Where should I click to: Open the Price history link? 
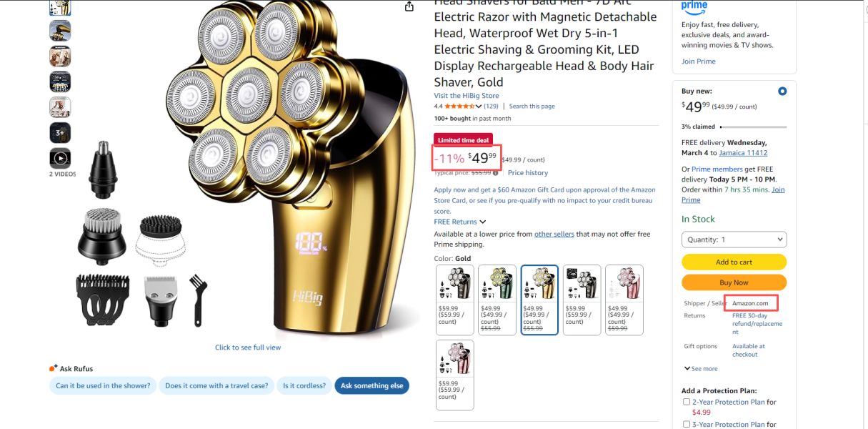[x=528, y=173]
